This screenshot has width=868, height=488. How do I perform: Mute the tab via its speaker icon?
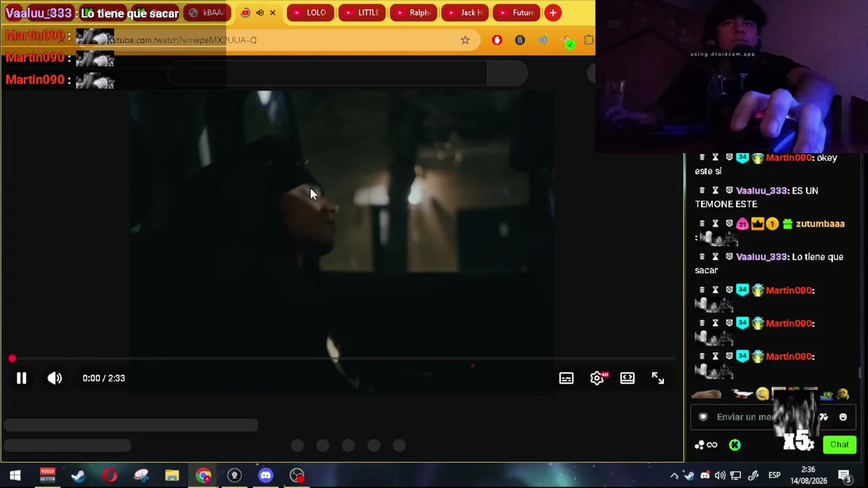[x=260, y=13]
